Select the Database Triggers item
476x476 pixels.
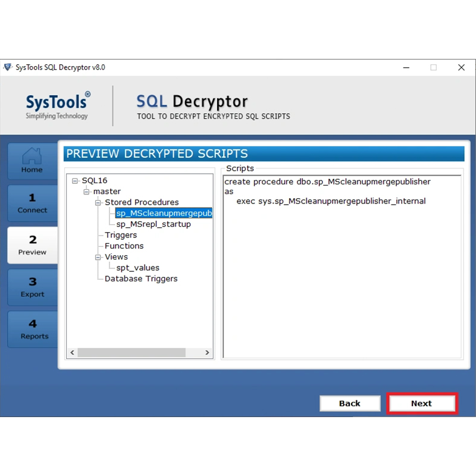pyautogui.click(x=141, y=279)
